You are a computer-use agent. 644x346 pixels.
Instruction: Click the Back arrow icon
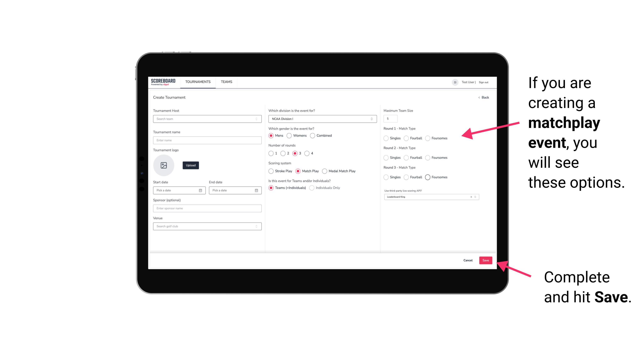pyautogui.click(x=479, y=97)
